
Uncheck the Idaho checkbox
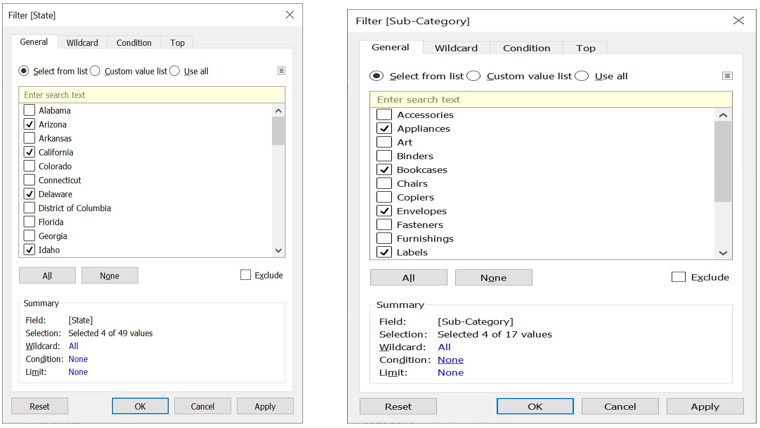click(x=30, y=250)
